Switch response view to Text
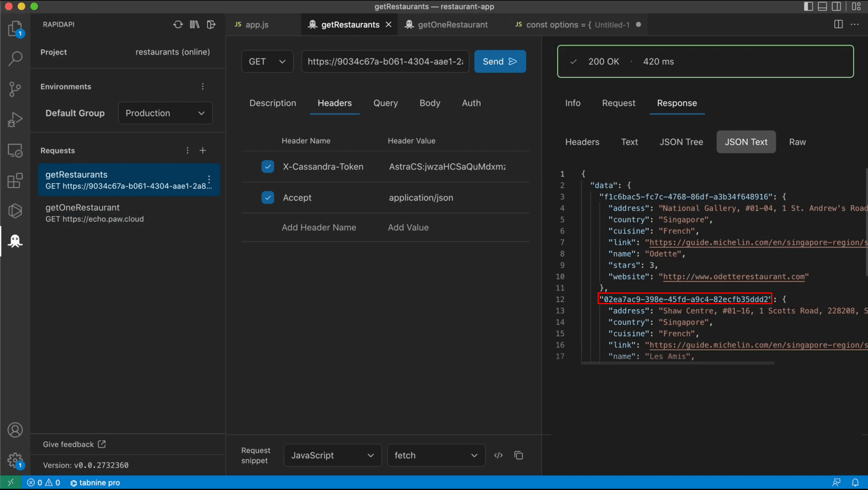The image size is (868, 490). (x=630, y=142)
